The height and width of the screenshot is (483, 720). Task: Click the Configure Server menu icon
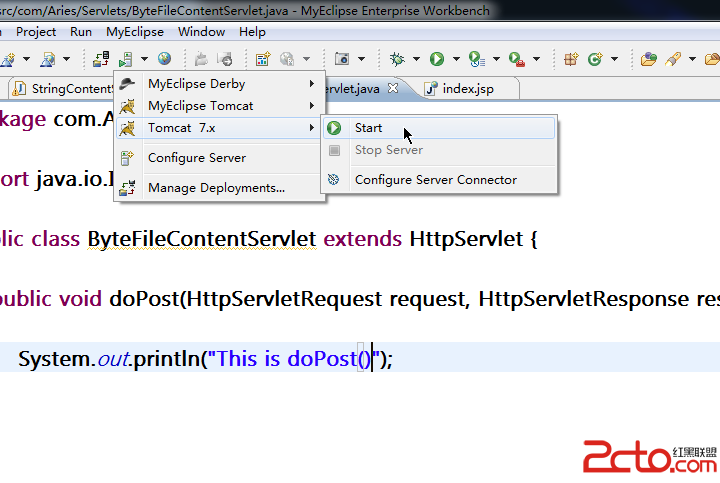coord(127,158)
